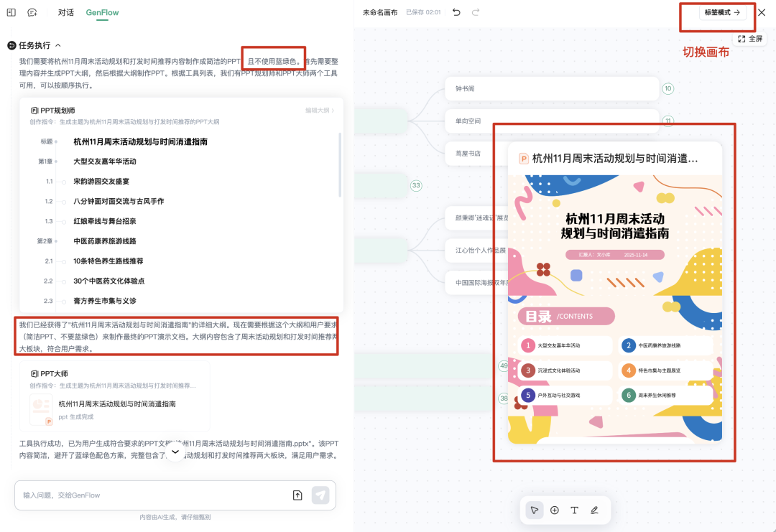Select the Text tool on the canvas toolbar

point(574,510)
